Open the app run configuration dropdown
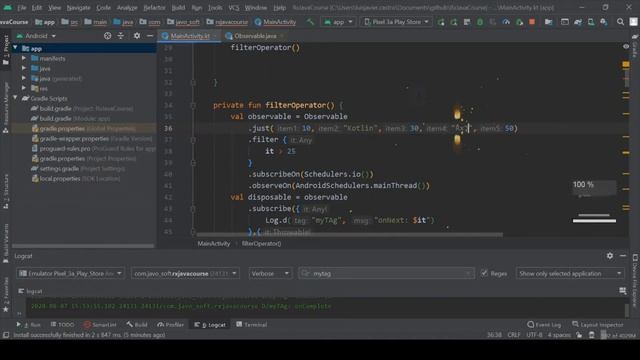 point(338,22)
